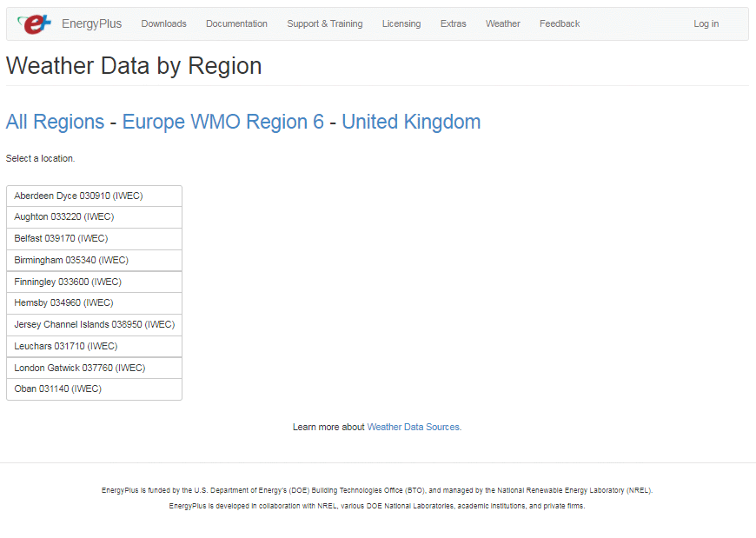Navigate to Support & Training
756x538 pixels.
pos(324,23)
